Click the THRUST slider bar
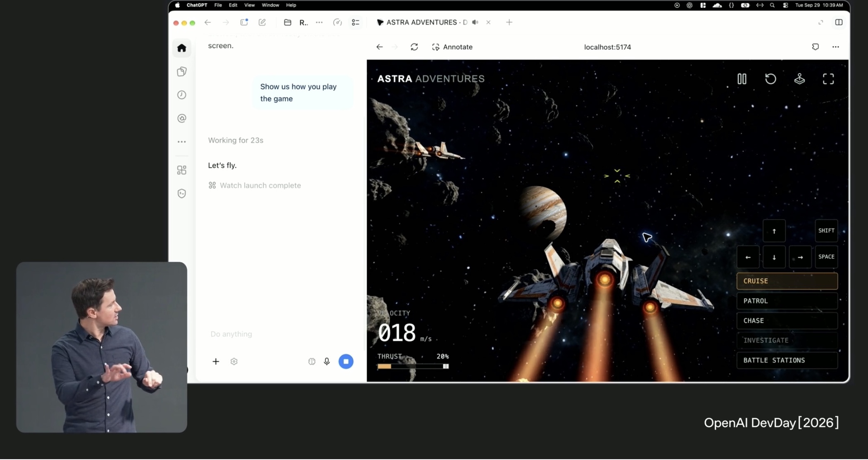 click(x=413, y=366)
